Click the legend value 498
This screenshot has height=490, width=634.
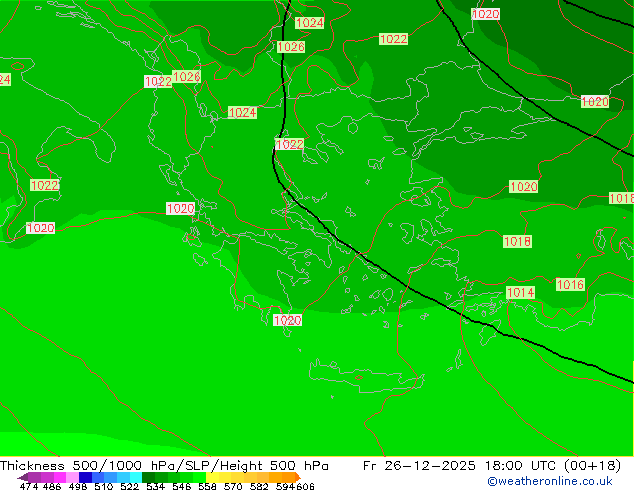78,486
